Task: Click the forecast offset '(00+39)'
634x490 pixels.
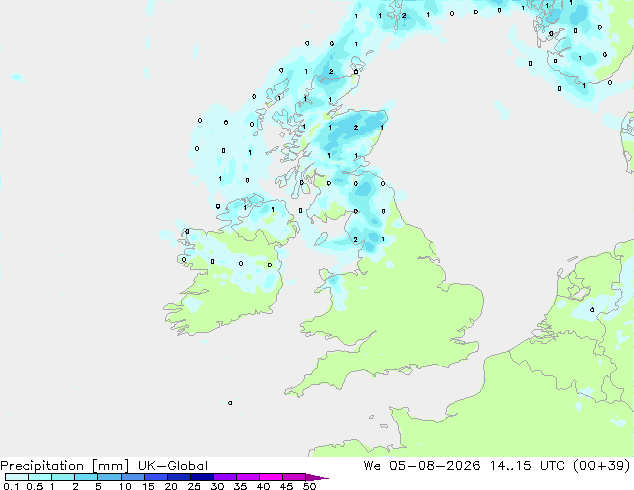Action: (602, 465)
